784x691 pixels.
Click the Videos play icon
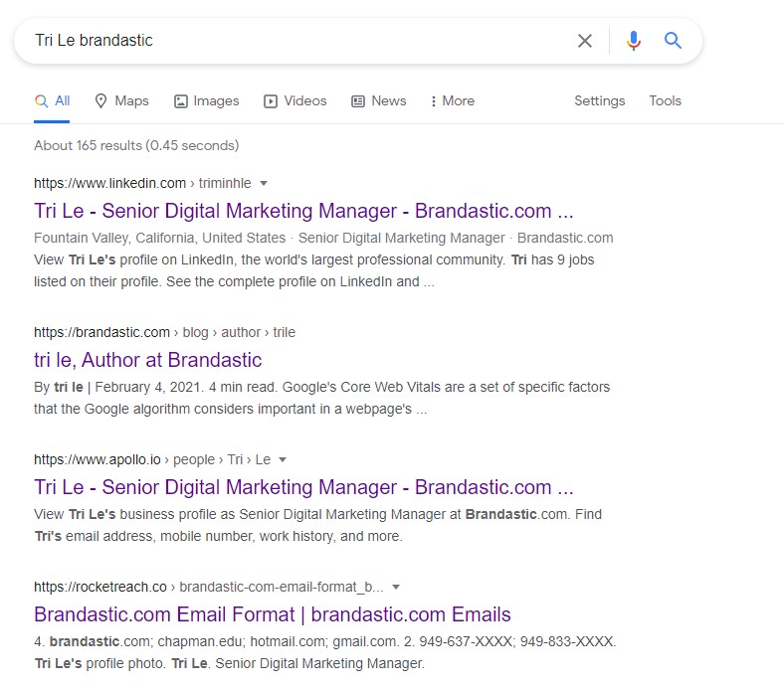(x=271, y=101)
